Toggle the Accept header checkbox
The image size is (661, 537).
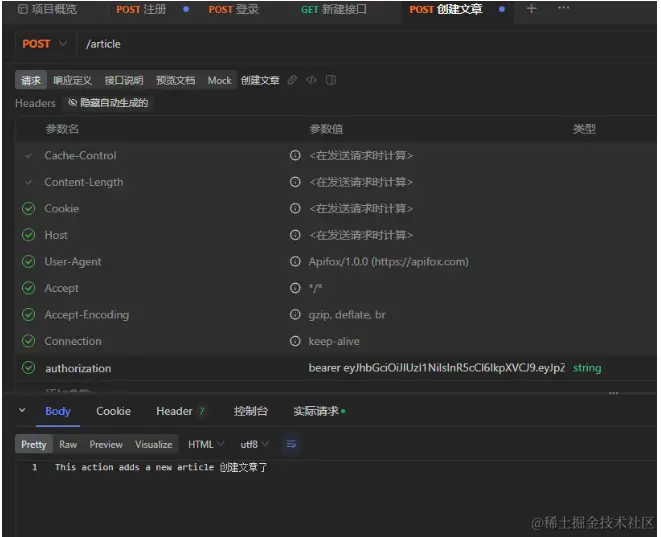coord(29,288)
